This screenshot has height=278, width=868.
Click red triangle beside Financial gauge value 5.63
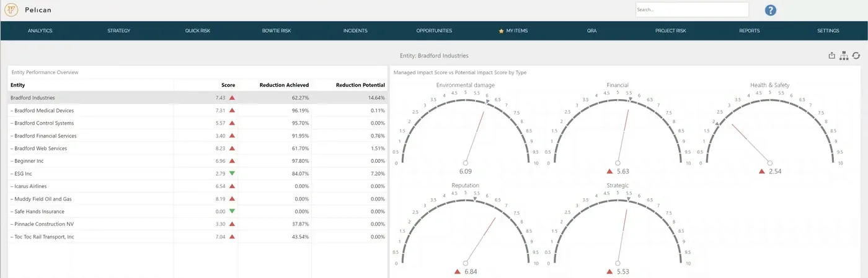(x=609, y=172)
